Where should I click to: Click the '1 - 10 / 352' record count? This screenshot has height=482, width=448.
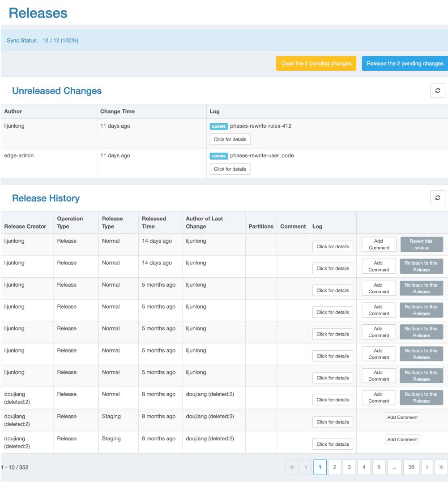pos(15,467)
